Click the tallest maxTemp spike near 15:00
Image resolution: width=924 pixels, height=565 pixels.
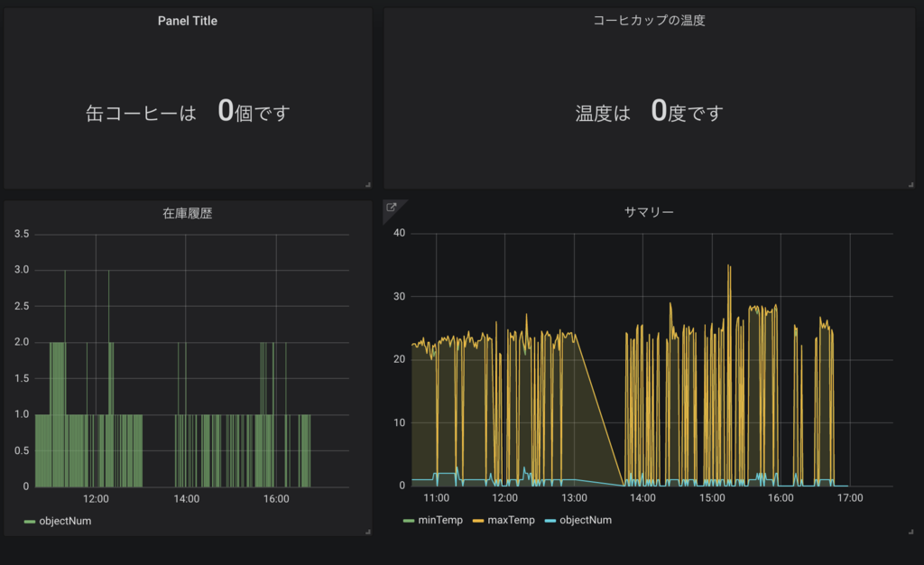[x=729, y=271]
